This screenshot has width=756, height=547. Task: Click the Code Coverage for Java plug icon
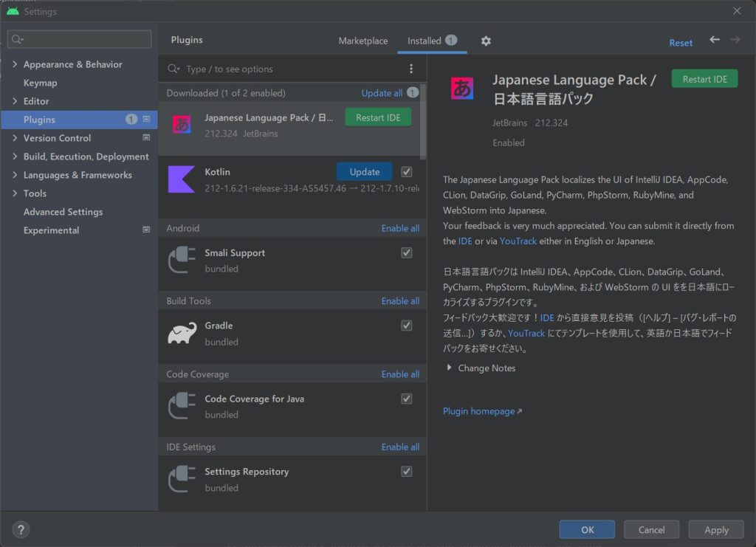[x=182, y=406]
